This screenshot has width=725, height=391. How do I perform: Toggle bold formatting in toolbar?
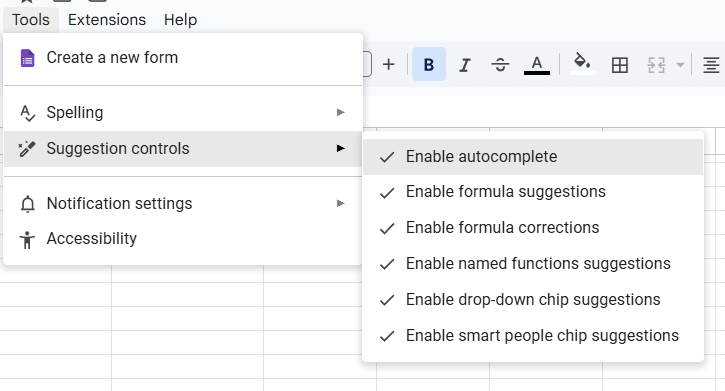pyautogui.click(x=429, y=64)
